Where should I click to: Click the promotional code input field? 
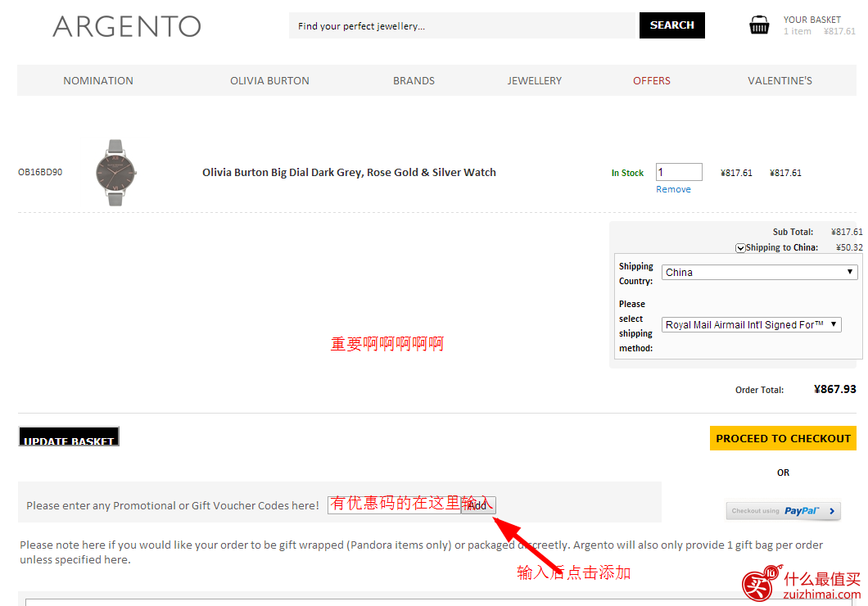394,505
